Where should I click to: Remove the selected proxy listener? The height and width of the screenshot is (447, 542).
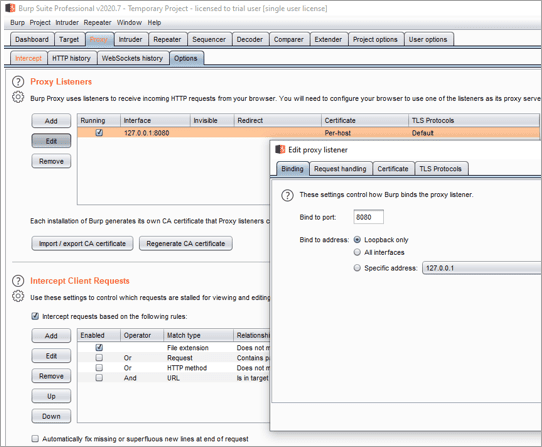[51, 161]
